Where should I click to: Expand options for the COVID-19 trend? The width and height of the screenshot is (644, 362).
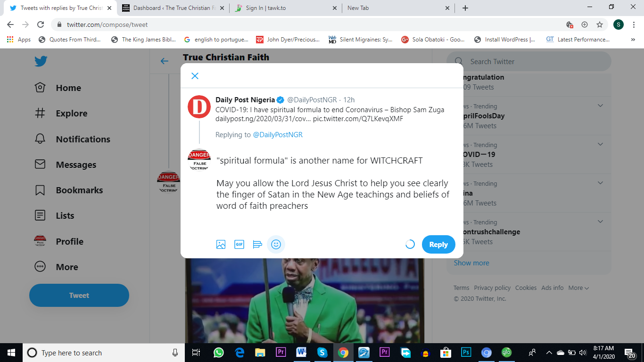click(600, 144)
